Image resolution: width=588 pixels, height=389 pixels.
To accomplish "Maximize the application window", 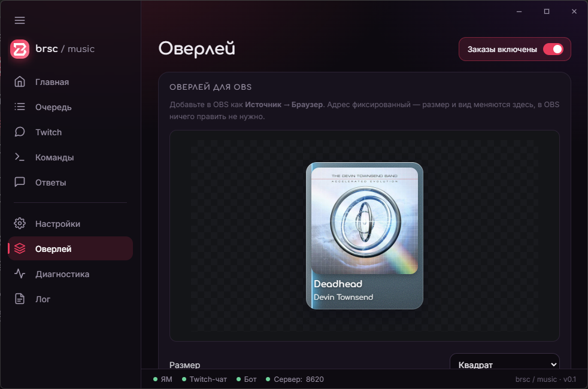I will click(x=546, y=11).
